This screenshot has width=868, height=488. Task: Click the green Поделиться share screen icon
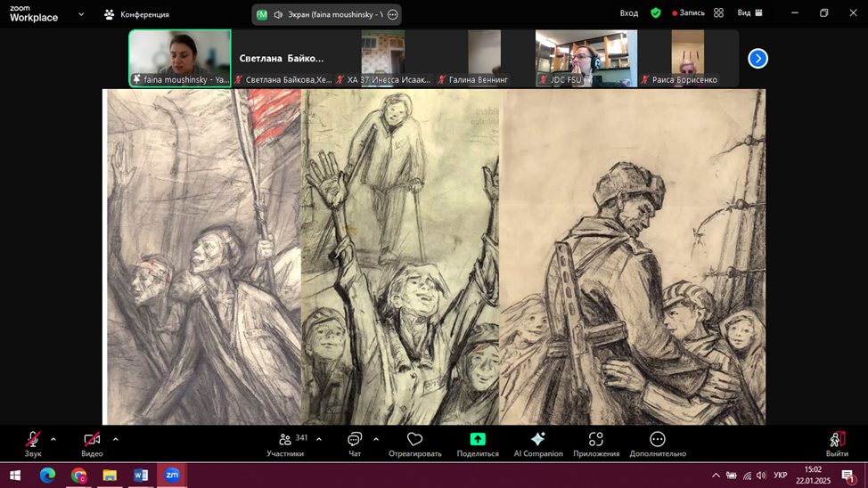coord(478,440)
